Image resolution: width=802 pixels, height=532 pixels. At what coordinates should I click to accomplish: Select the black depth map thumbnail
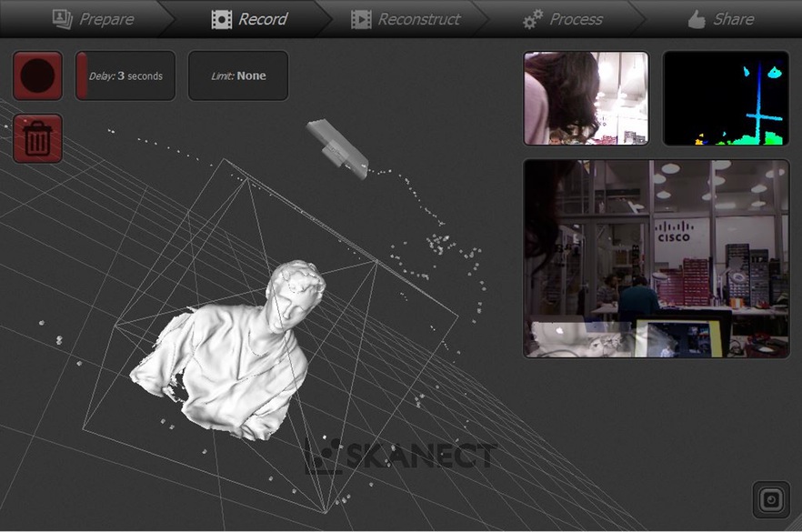(726, 98)
